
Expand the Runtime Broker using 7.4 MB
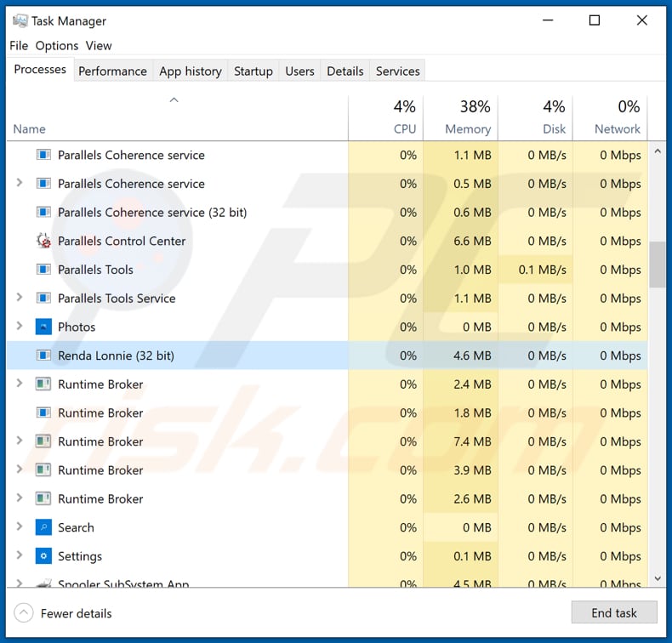pos(20,441)
